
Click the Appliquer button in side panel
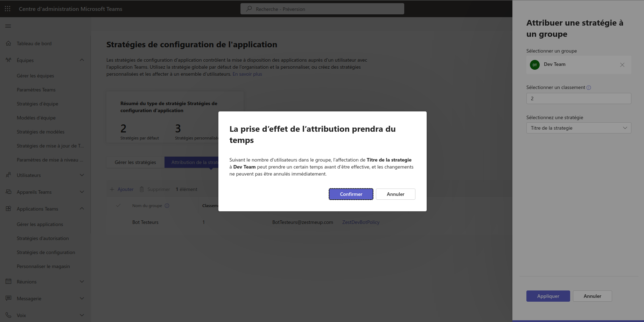pos(548,296)
